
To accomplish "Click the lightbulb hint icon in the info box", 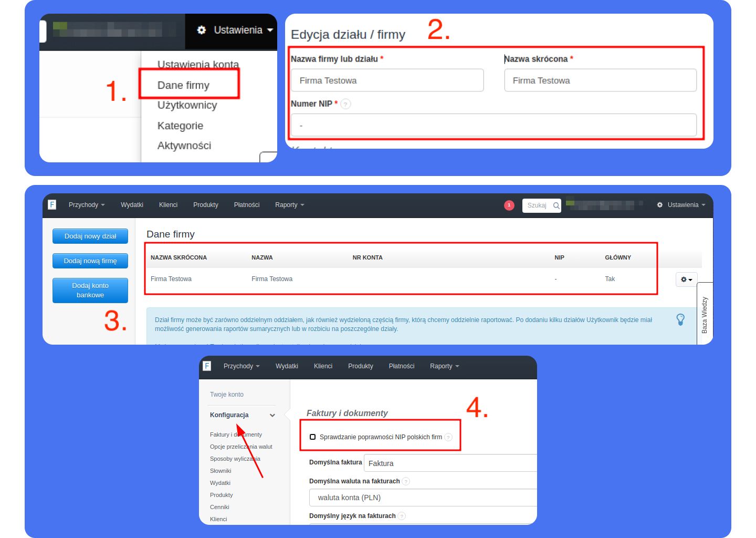I will (680, 319).
